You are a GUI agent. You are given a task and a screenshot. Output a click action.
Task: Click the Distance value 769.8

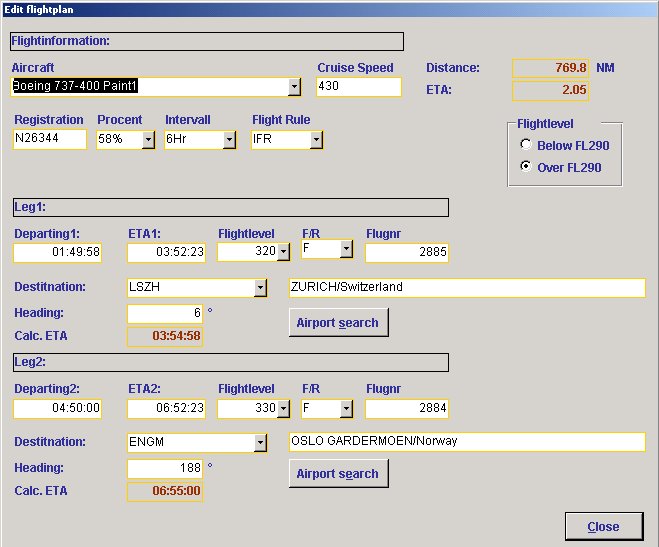click(551, 68)
